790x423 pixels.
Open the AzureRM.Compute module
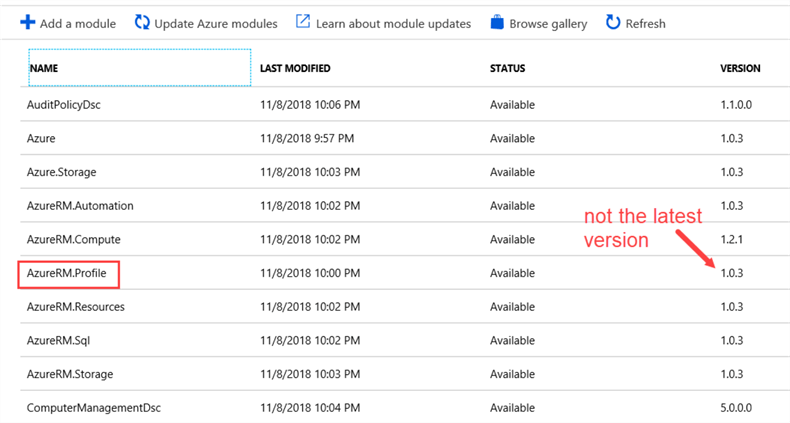click(74, 239)
